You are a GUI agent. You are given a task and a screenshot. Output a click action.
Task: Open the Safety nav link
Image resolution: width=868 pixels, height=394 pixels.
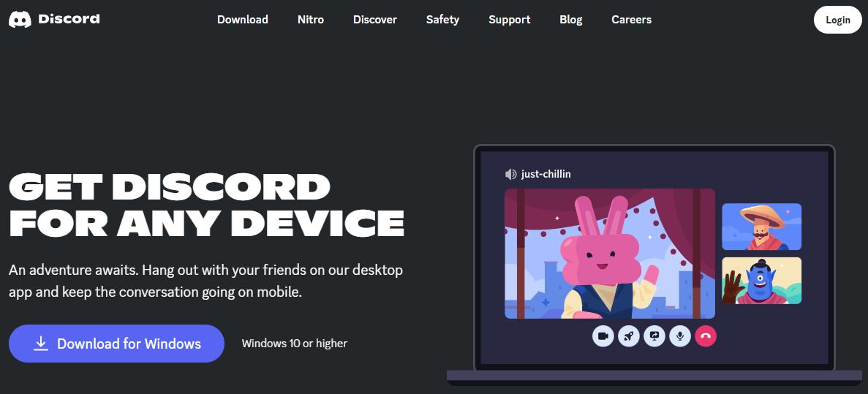pyautogui.click(x=442, y=19)
